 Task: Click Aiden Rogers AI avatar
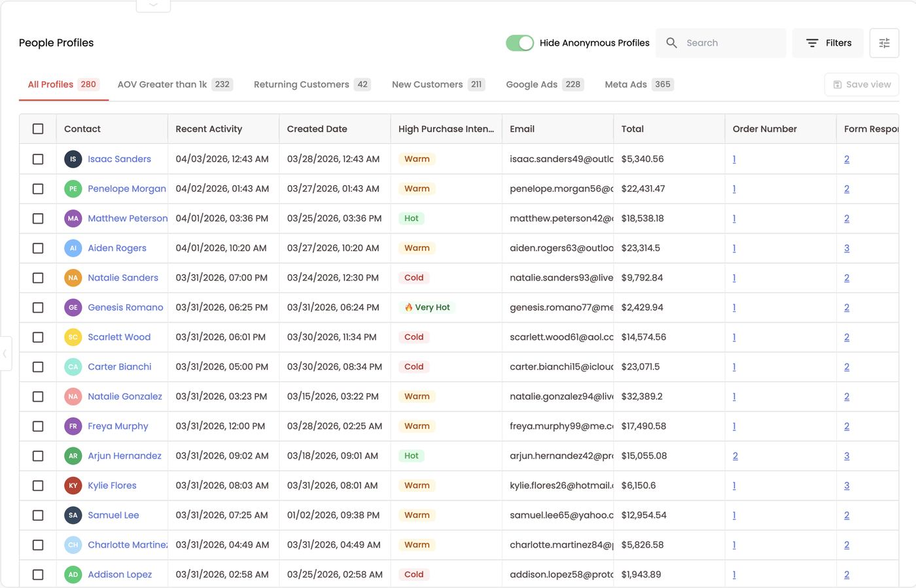pyautogui.click(x=73, y=248)
